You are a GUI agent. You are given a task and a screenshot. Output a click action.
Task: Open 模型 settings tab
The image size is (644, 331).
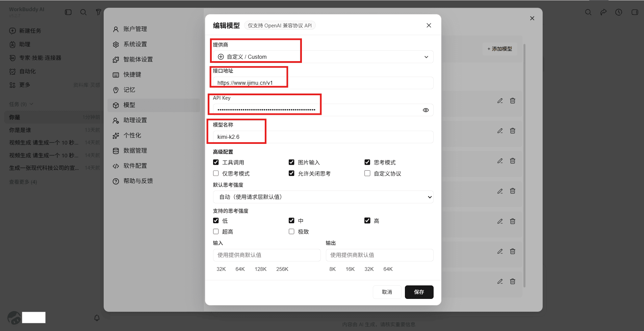pyautogui.click(x=154, y=105)
